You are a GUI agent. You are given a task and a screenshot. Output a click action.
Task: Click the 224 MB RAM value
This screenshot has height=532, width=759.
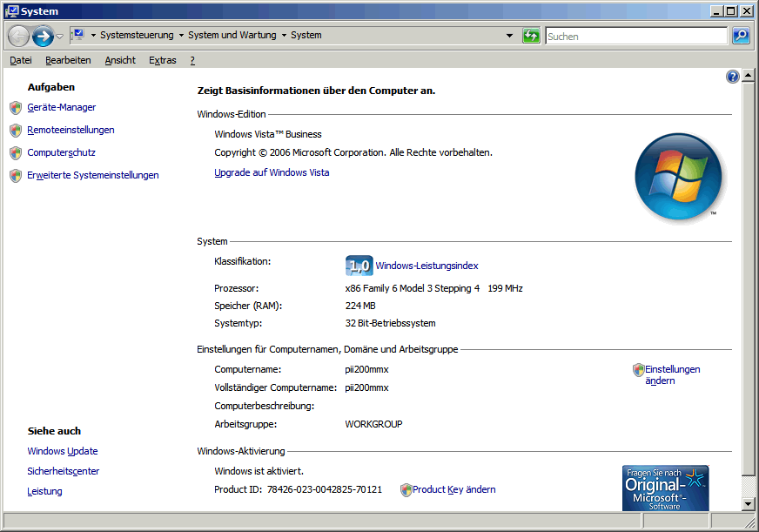coord(360,306)
